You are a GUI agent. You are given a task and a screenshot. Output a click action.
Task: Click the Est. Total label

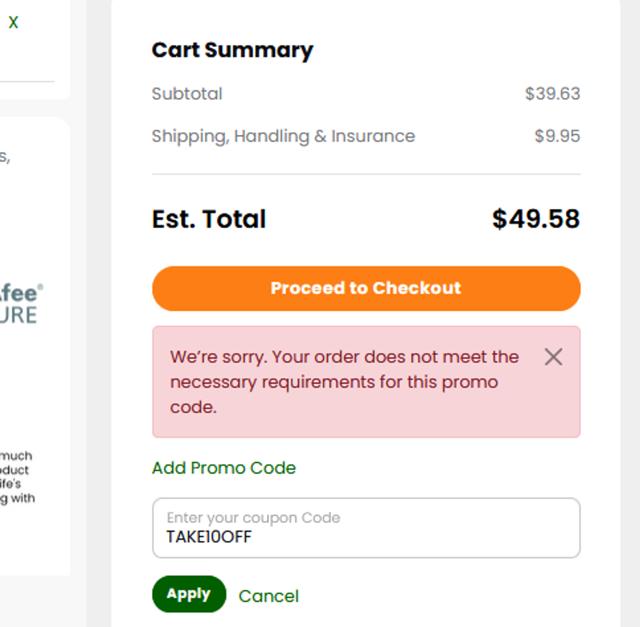(x=209, y=219)
